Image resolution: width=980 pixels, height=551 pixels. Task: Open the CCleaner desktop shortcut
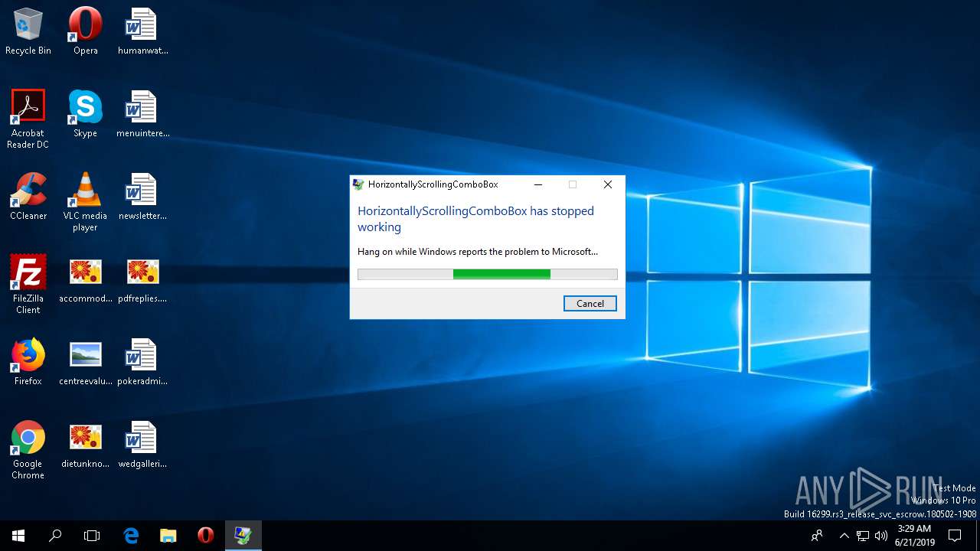point(28,197)
